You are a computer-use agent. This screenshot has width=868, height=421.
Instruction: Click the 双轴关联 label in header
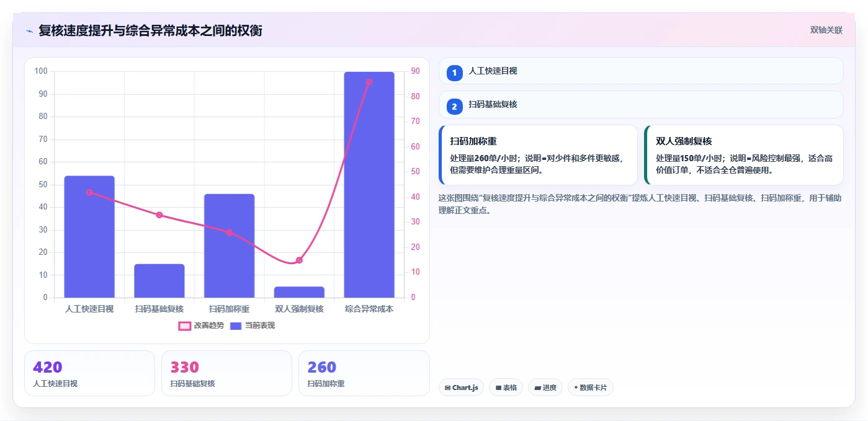826,30
